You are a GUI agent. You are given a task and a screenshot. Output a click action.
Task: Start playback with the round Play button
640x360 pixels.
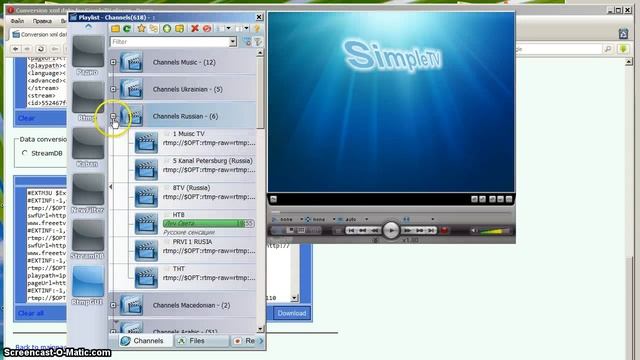coord(391,231)
